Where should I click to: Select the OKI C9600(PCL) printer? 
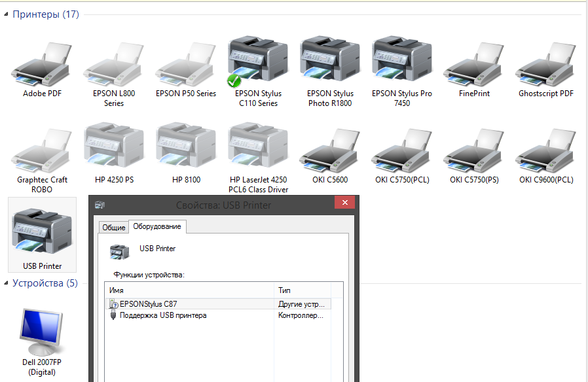(546, 150)
